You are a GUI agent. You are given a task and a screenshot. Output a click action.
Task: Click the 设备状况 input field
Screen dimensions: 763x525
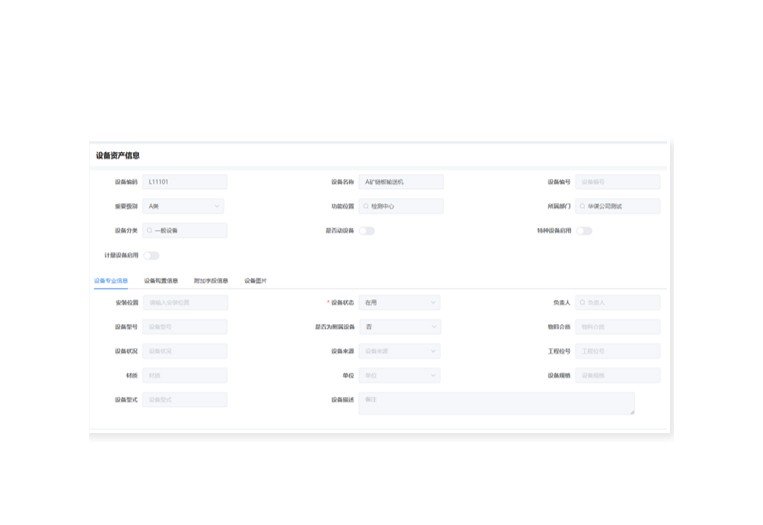[185, 351]
